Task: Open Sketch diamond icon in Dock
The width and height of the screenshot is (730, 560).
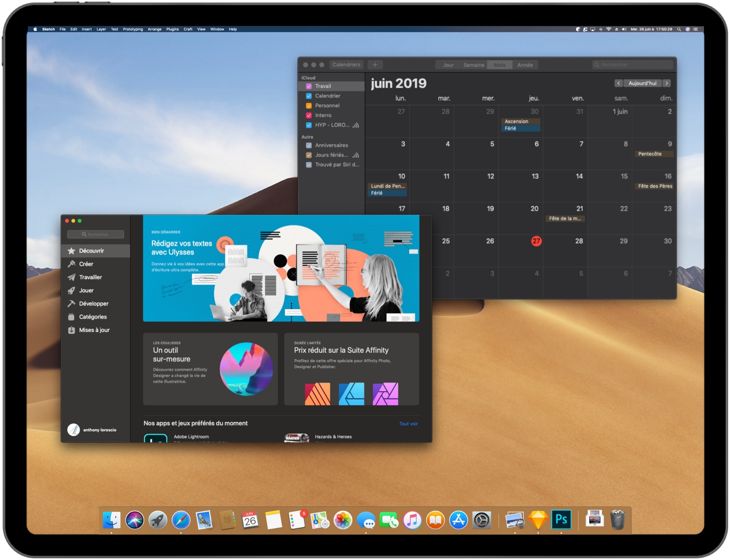Action: 538,520
